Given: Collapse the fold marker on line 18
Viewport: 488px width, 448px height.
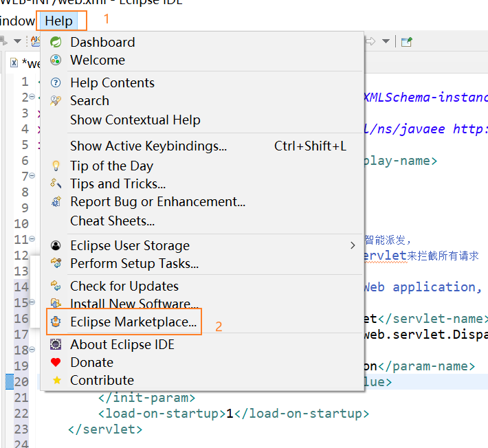Looking at the screenshot, I should pyautogui.click(x=32, y=349).
